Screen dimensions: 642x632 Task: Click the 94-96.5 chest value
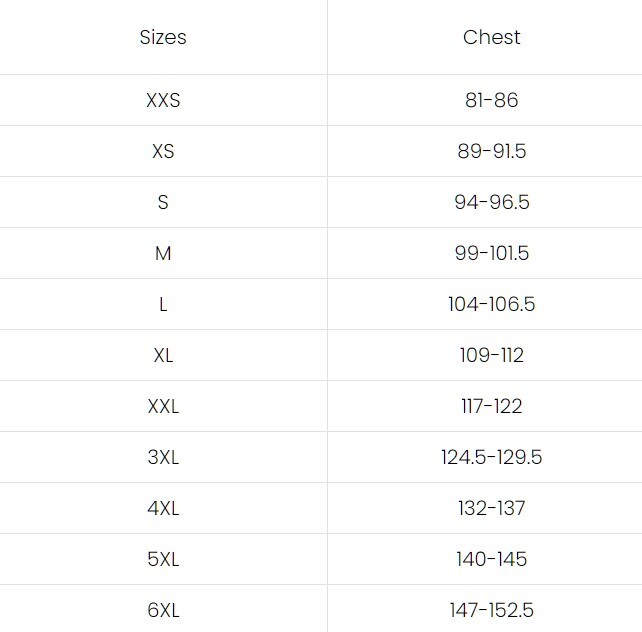[x=491, y=202]
